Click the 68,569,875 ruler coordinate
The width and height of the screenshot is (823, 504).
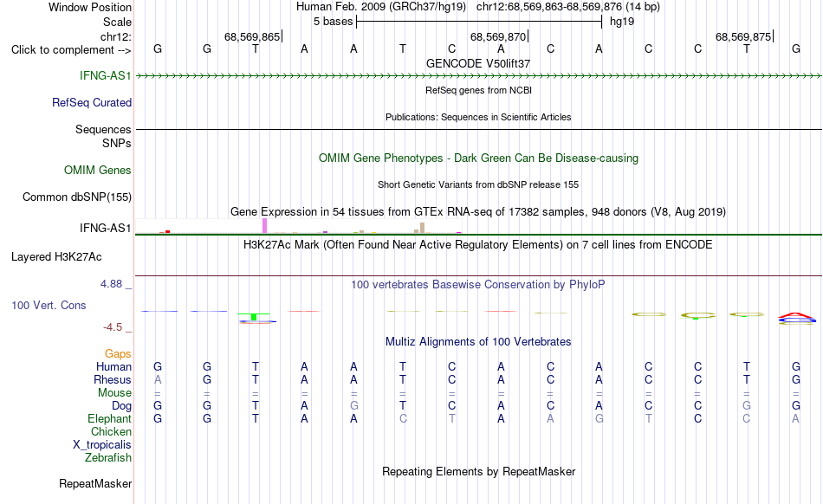pyautogui.click(x=743, y=36)
